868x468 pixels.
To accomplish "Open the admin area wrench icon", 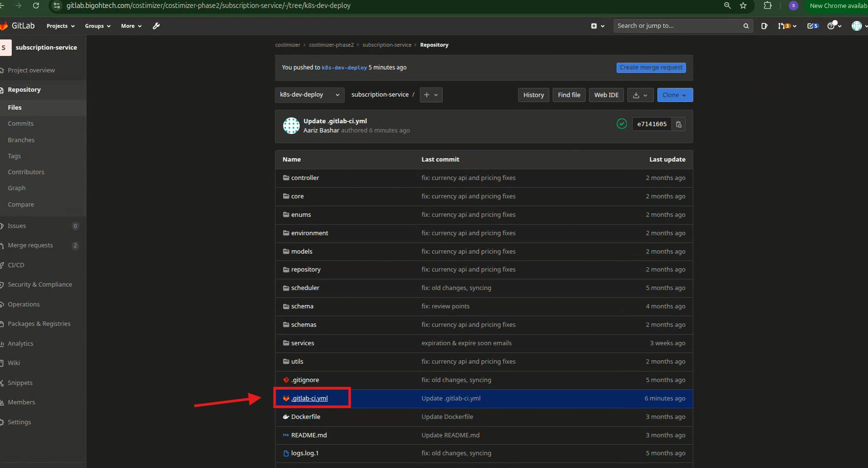I will (x=156, y=26).
